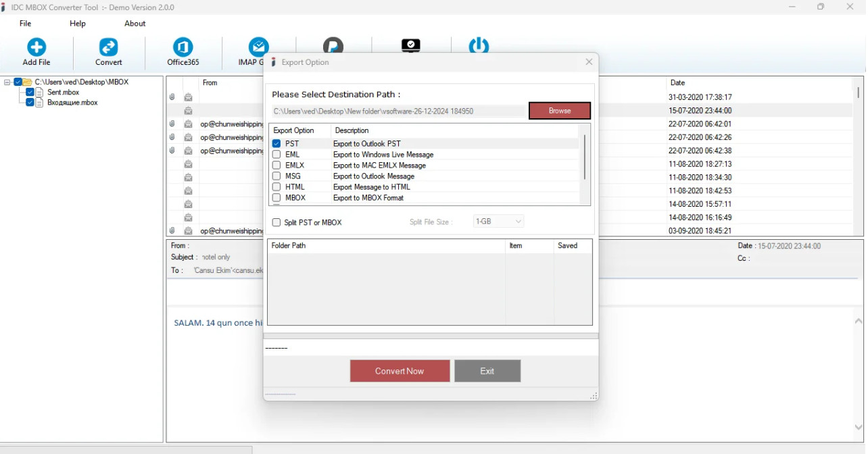868x454 pixels.
Task: Tick the MSG export checkbox
Action: click(276, 176)
